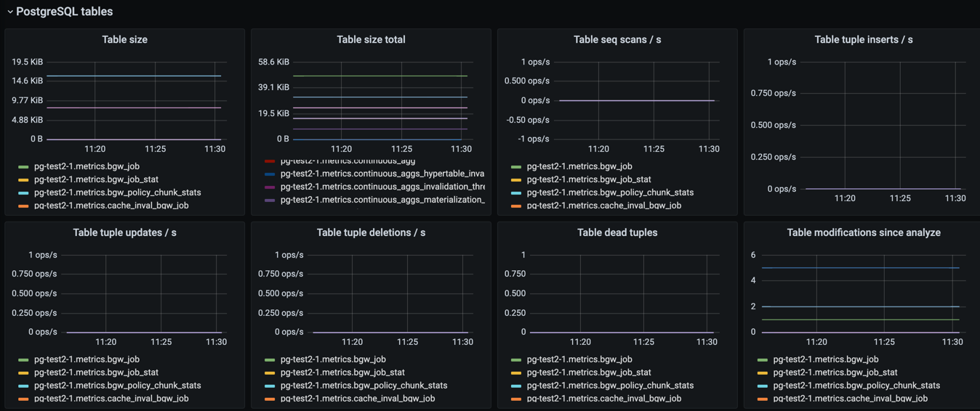Open the Table size total panel menu
This screenshot has width=980, height=411.
(x=371, y=40)
